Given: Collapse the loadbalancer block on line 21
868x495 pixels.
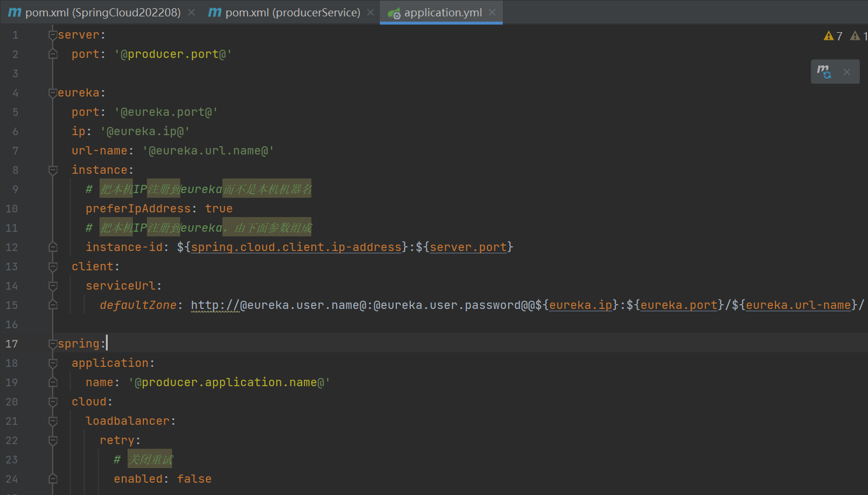Looking at the screenshot, I should tap(53, 421).
